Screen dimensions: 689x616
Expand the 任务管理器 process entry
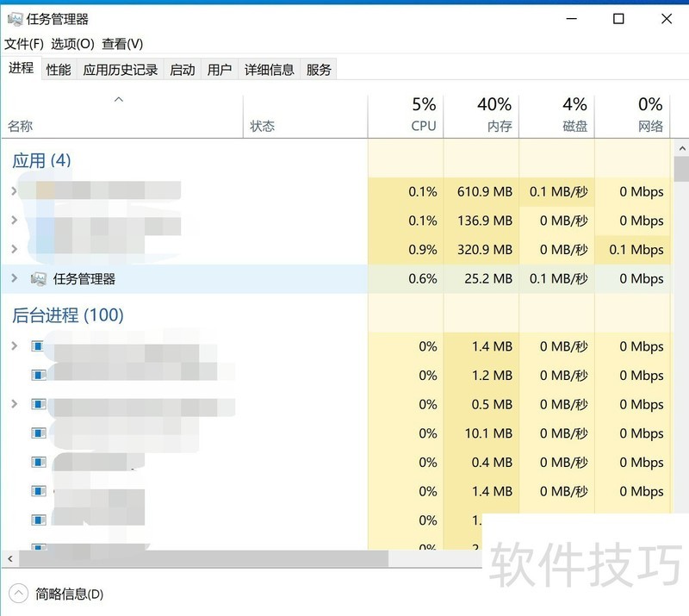click(x=14, y=278)
